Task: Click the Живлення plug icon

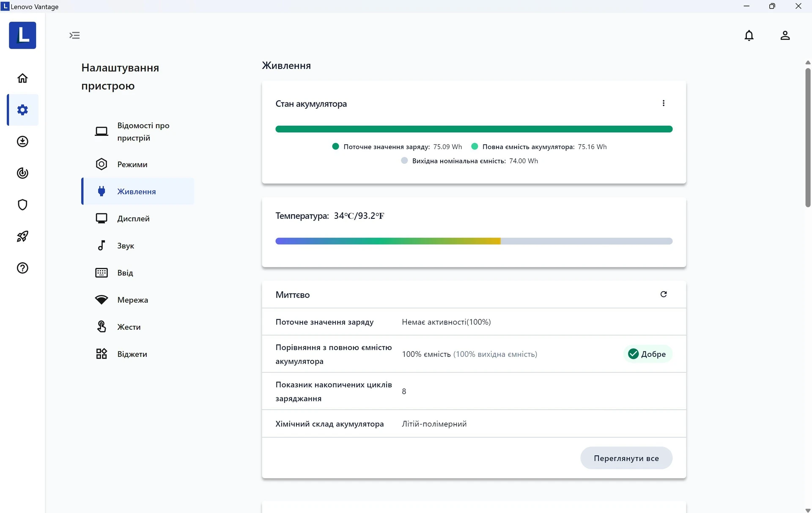Action: (x=101, y=191)
